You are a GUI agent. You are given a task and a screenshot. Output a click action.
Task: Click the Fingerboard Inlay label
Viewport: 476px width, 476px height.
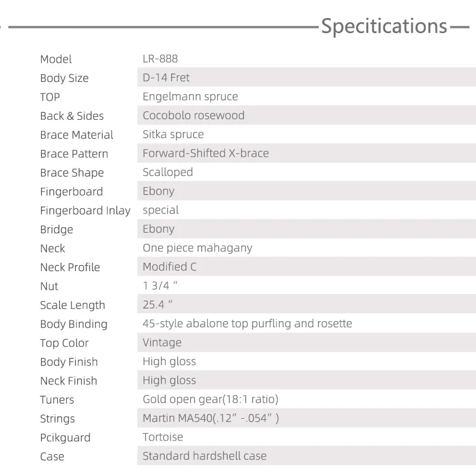point(85,210)
